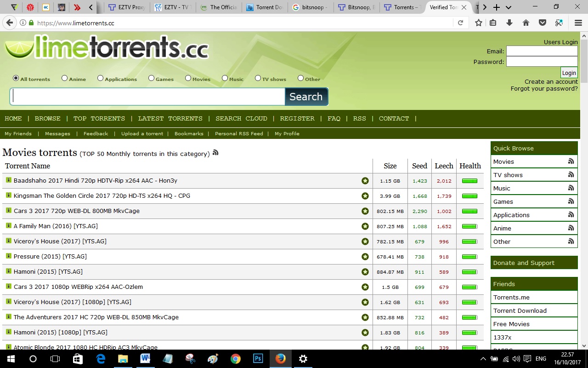This screenshot has width=588, height=368.
Task: Open Photoshop from the Windows taskbar
Action: [258, 358]
